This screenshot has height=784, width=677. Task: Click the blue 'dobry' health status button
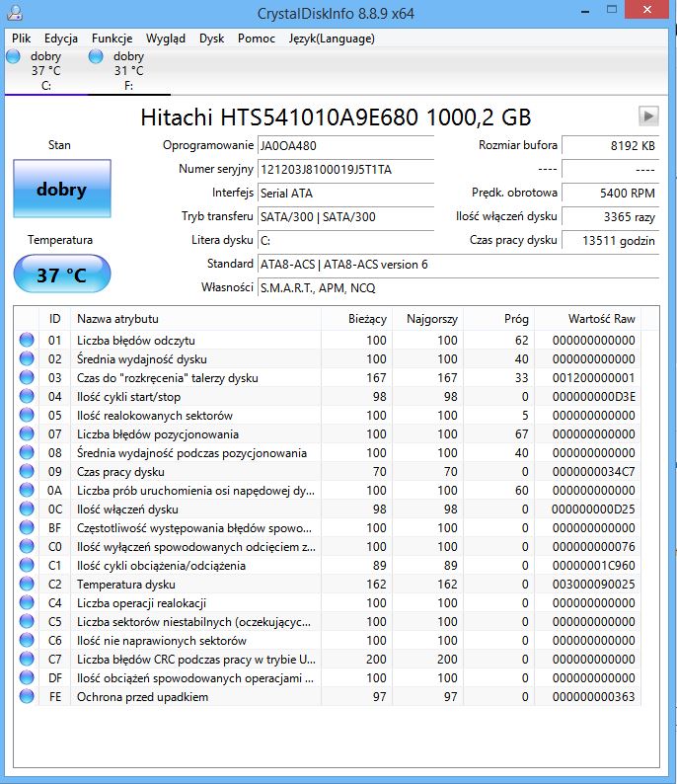tap(62, 189)
